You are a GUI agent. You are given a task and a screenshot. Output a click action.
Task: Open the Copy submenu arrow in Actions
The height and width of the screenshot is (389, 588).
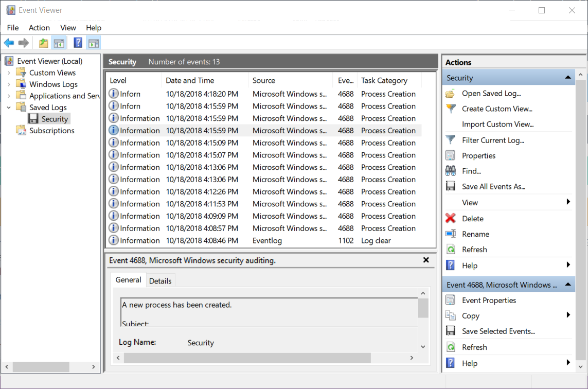pos(568,315)
